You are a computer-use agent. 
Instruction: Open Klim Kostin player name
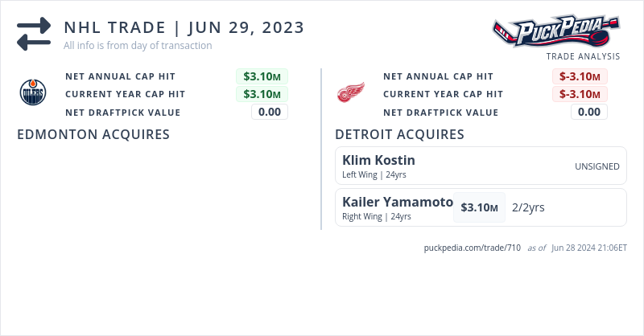click(x=378, y=160)
